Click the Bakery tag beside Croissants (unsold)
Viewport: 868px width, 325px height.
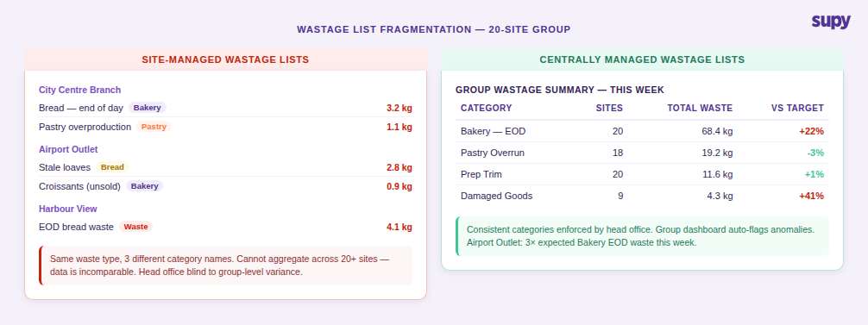click(x=144, y=186)
